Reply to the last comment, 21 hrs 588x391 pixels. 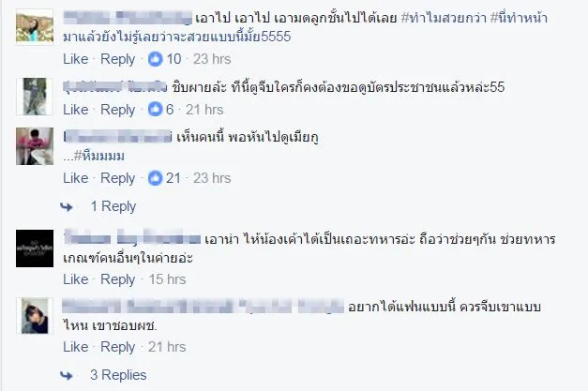tap(117, 347)
